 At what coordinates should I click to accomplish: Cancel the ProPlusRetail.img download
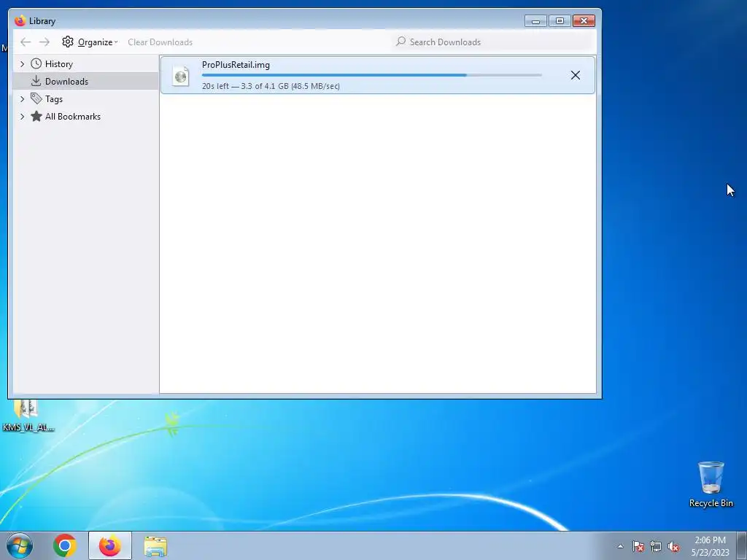(x=576, y=75)
